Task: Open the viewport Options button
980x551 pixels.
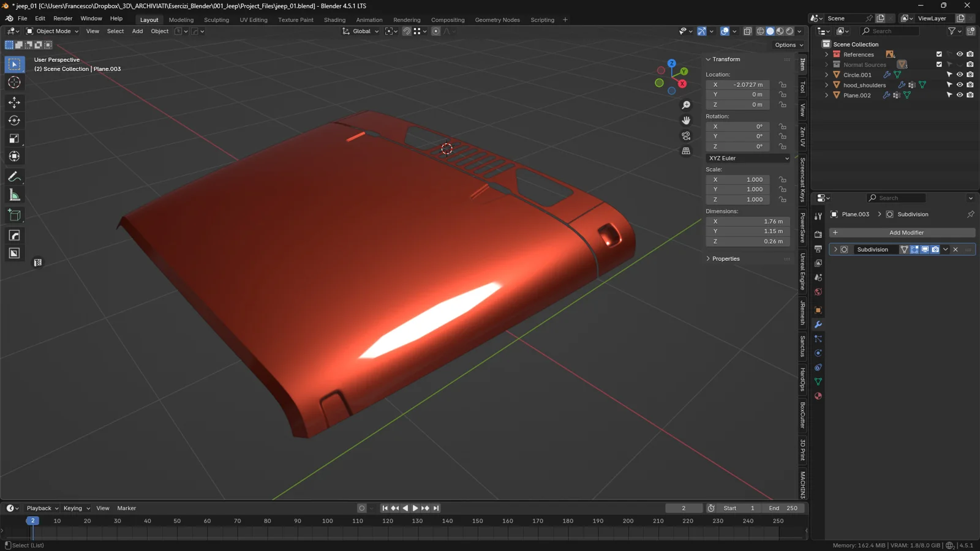Action: click(788, 45)
